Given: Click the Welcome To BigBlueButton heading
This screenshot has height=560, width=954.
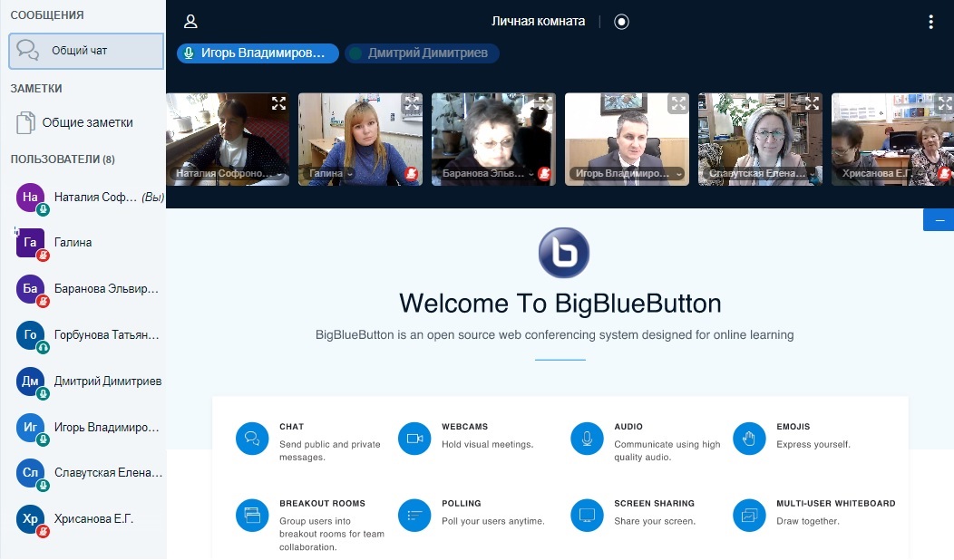Looking at the screenshot, I should tap(560, 304).
